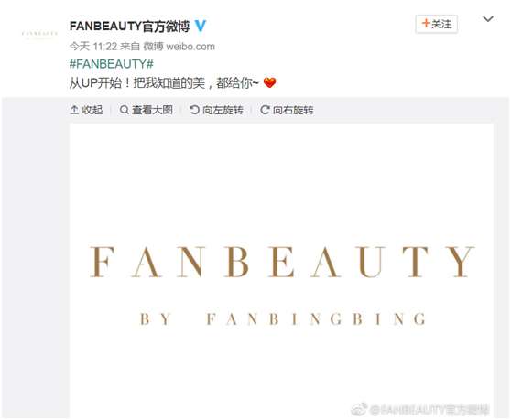Click the Weibo watermark logo icon
Viewport: 511px width, 420px height.
[359, 409]
